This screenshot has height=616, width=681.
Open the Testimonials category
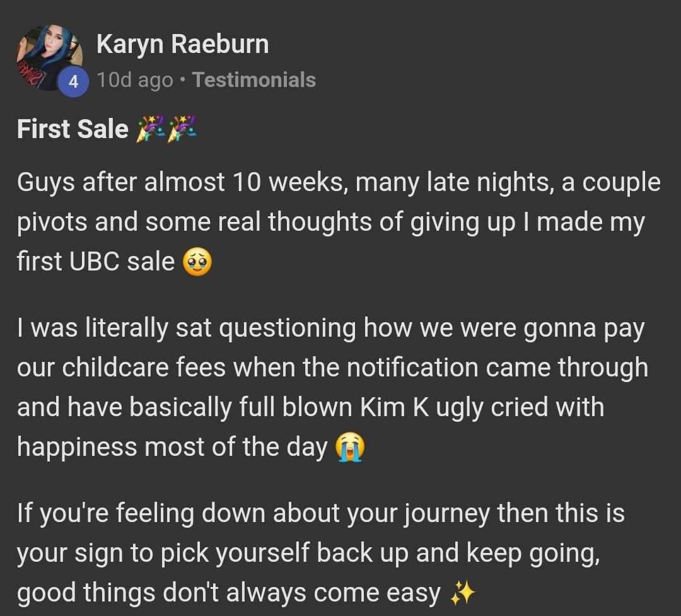point(254,80)
